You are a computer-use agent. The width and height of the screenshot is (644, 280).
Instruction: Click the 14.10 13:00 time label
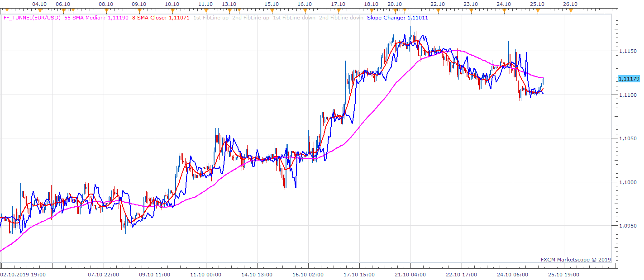257,274
